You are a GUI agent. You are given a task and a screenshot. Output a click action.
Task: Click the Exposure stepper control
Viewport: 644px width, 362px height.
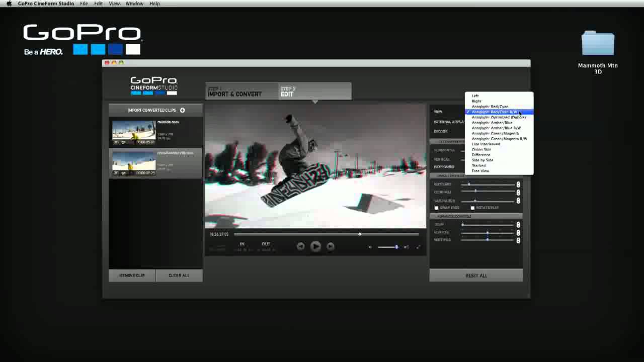(518, 185)
